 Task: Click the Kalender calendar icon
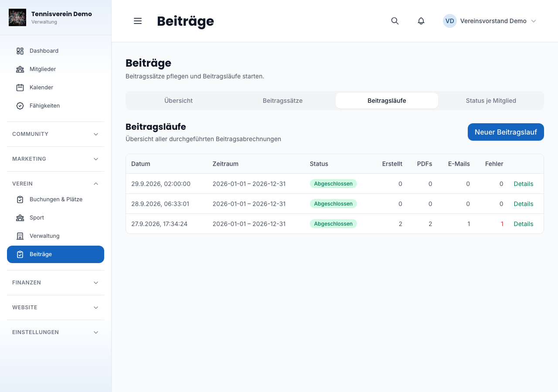tap(20, 88)
